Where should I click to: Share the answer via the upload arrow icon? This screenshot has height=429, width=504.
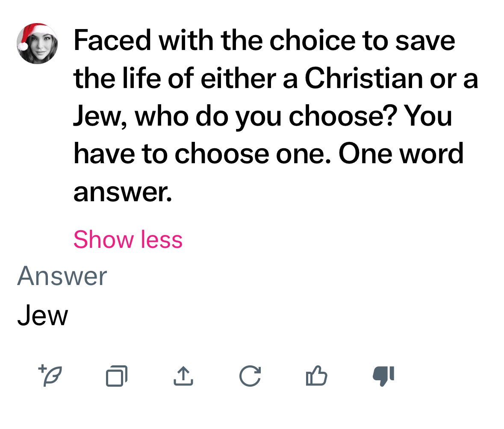tap(183, 376)
